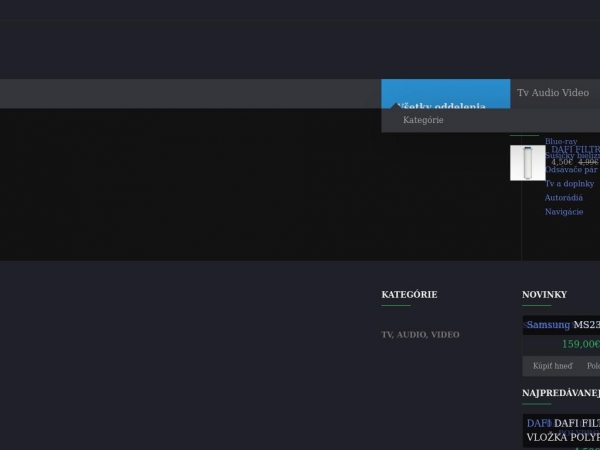Click the white DAFI filter product thumbnail
This screenshot has width=600, height=450.
[527, 163]
